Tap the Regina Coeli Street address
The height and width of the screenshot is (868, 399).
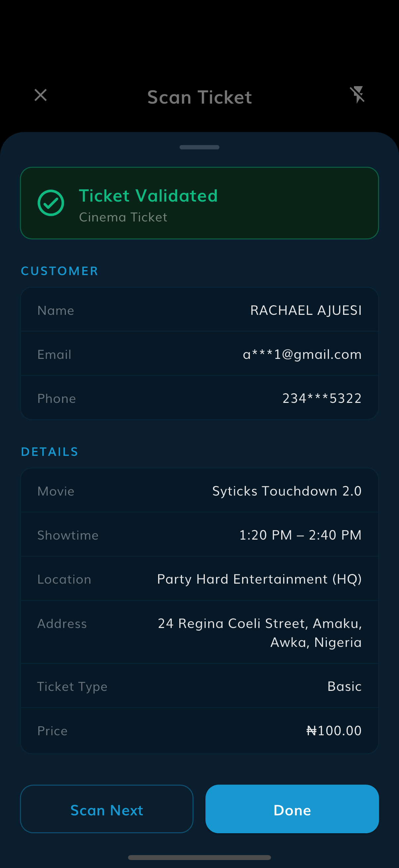tap(260, 633)
